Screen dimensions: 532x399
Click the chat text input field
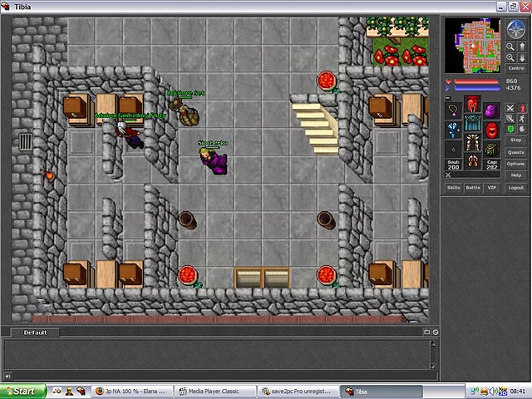224,376
